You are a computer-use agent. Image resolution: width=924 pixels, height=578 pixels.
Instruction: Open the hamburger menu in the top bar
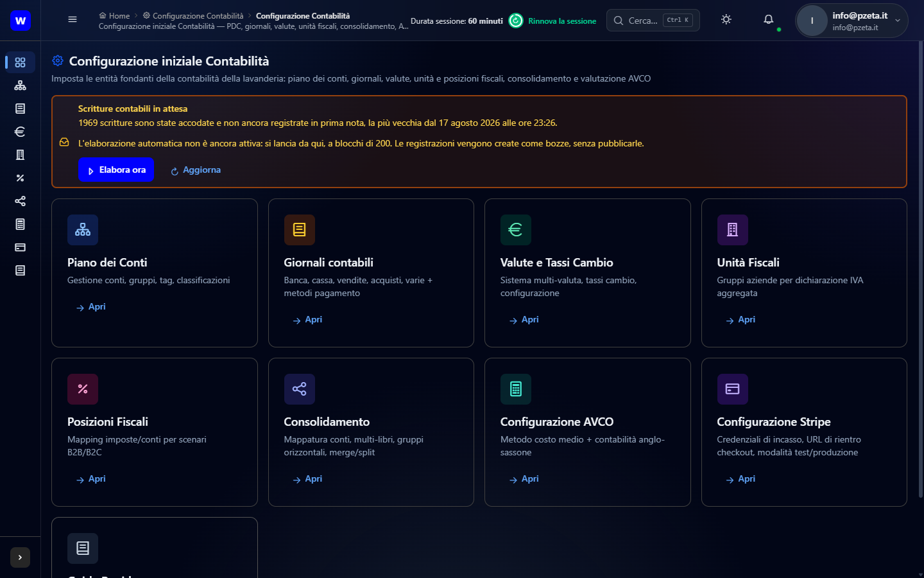click(73, 20)
